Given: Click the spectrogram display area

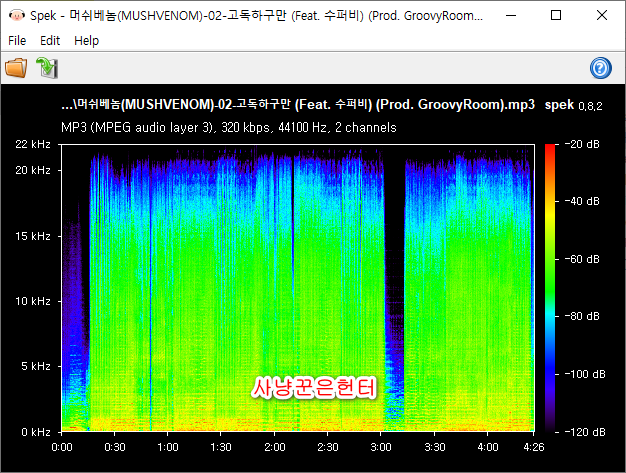Looking at the screenshot, I should (298, 288).
